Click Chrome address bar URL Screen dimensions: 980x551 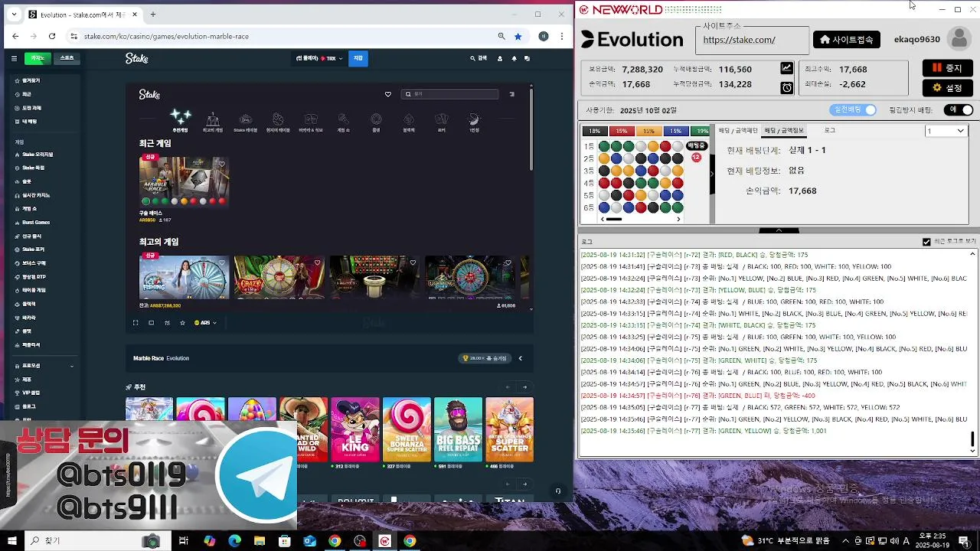(166, 36)
